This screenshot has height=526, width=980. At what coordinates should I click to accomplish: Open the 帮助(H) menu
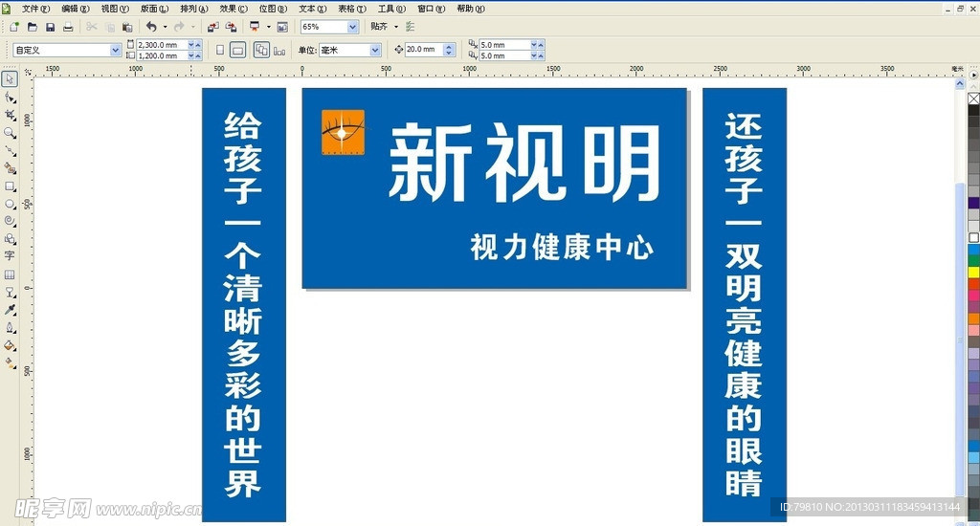(x=471, y=9)
